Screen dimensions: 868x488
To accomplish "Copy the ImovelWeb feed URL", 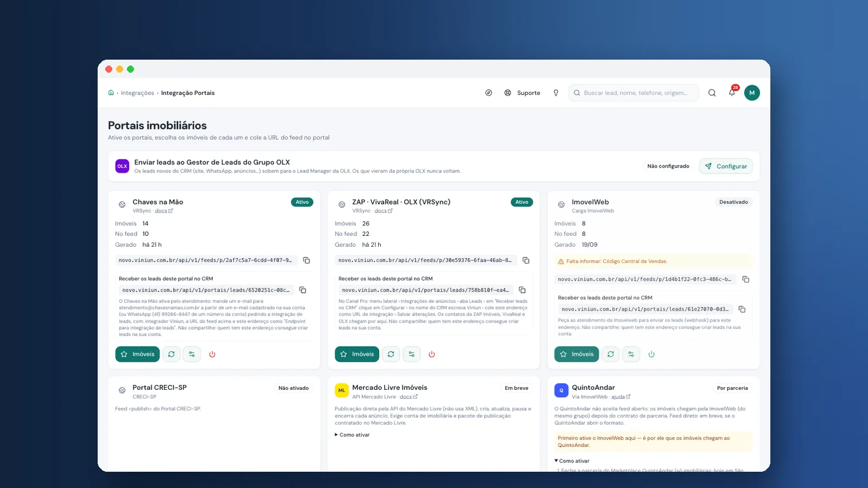I will [746, 279].
